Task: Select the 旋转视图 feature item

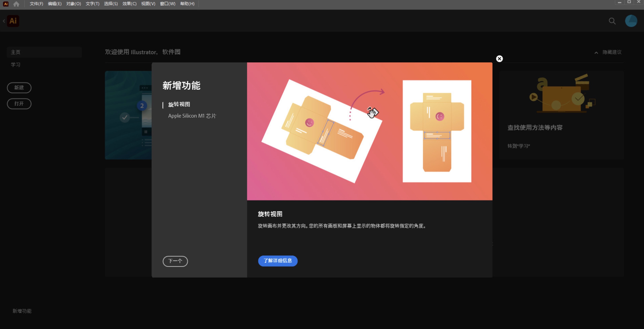Action: (179, 104)
